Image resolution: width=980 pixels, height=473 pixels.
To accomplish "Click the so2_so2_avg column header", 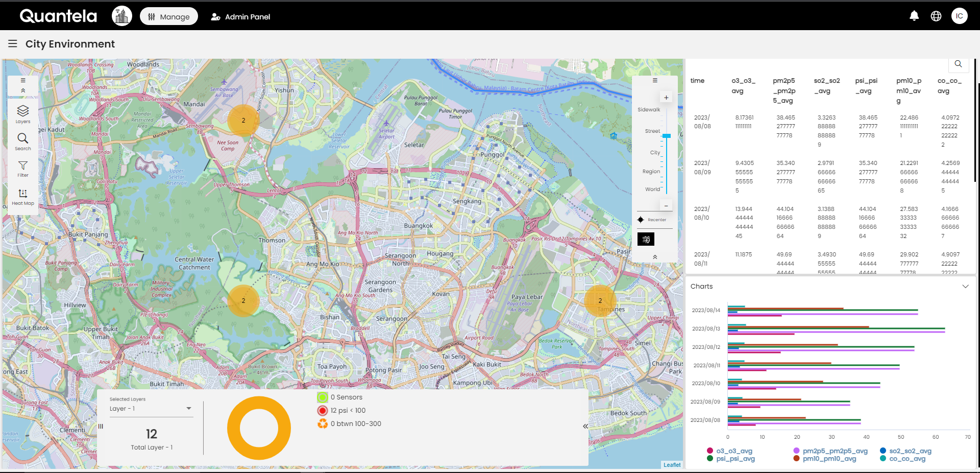I will click(x=827, y=86).
